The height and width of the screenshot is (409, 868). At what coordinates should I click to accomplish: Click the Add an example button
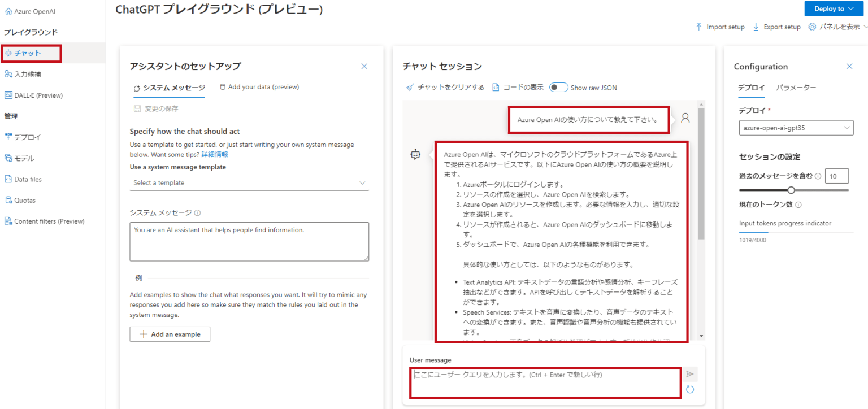pos(170,334)
